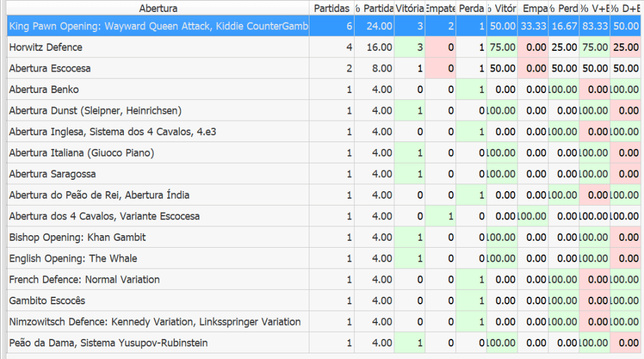Image resolution: width=644 pixels, height=359 pixels.
Task: Sort by the Partidas column header
Action: [x=331, y=8]
